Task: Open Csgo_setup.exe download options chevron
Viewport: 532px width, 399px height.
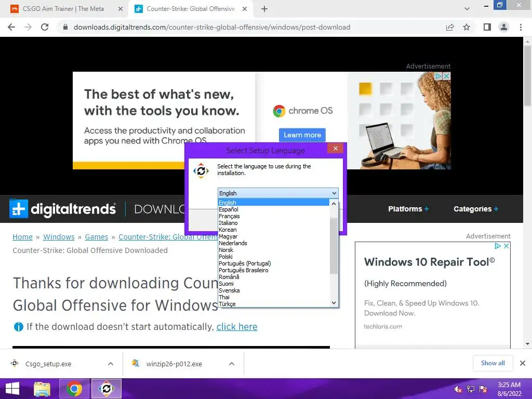Action: pyautogui.click(x=111, y=364)
